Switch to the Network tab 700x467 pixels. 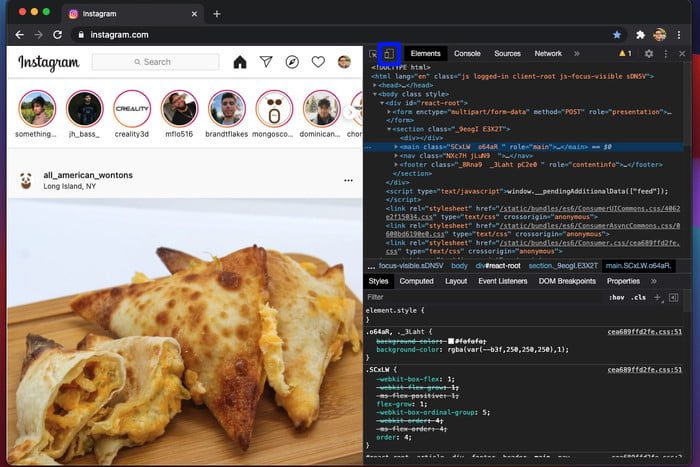click(548, 54)
